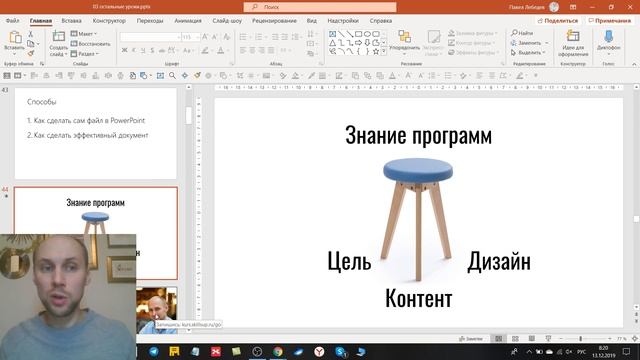This screenshot has height=360, width=640.
Task: Toggle strikethrough (S) formatting
Action: pos(152,50)
